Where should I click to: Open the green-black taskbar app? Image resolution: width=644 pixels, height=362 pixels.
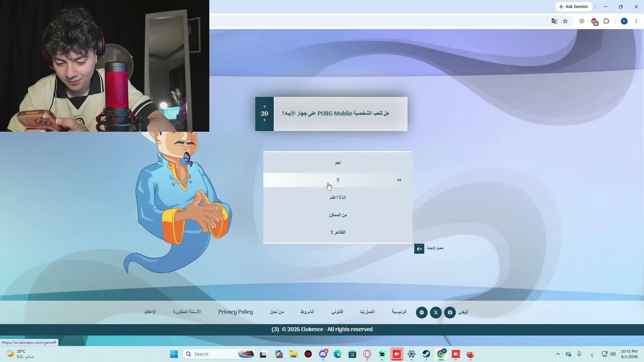(x=382, y=354)
